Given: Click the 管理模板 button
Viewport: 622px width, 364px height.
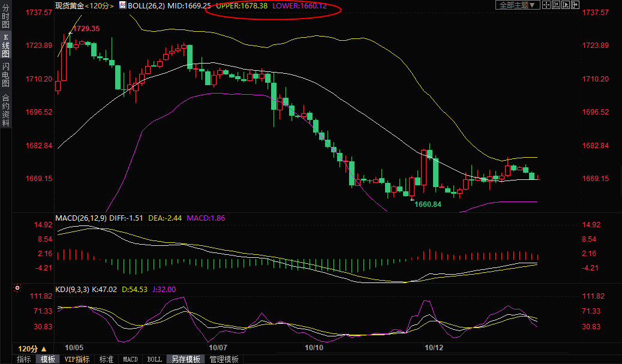Looking at the screenshot, I should 224,359.
